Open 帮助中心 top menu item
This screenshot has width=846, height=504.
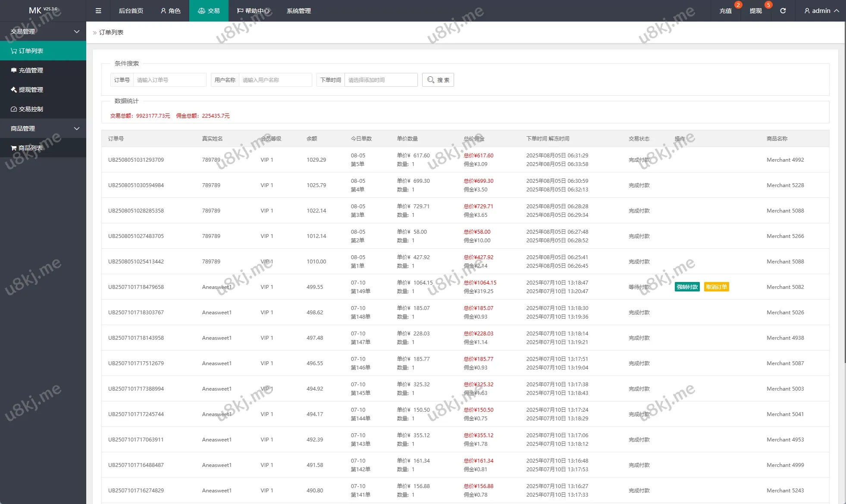pos(253,11)
